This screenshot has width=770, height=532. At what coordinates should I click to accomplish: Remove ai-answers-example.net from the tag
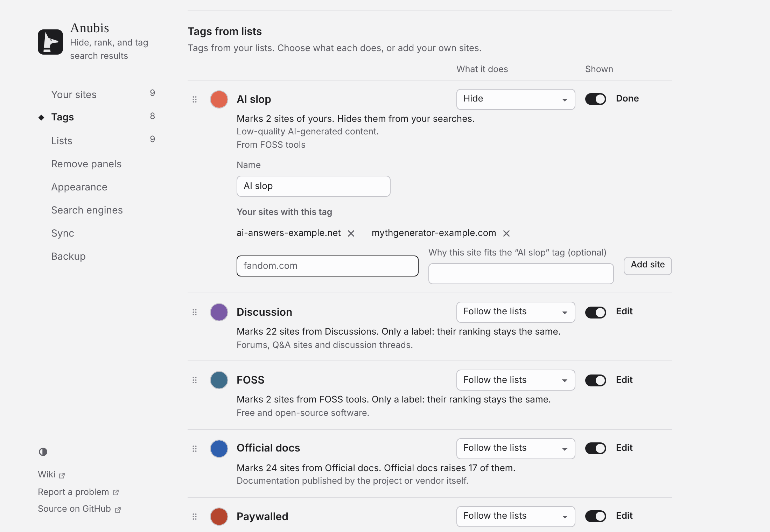click(351, 233)
